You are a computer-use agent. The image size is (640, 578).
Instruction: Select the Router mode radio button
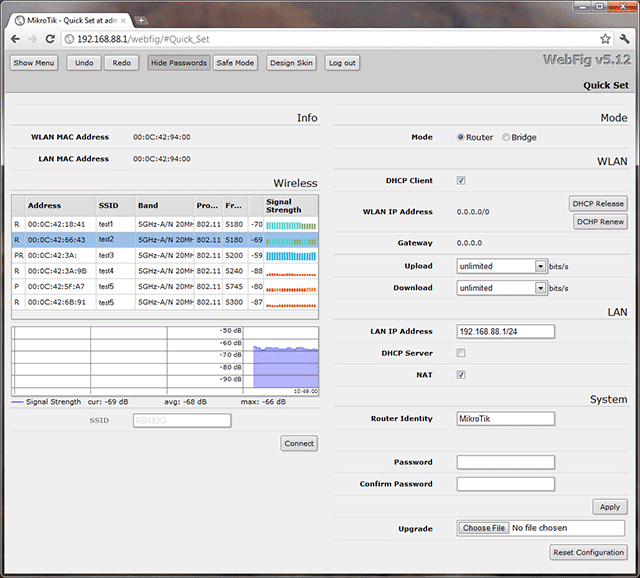point(460,137)
